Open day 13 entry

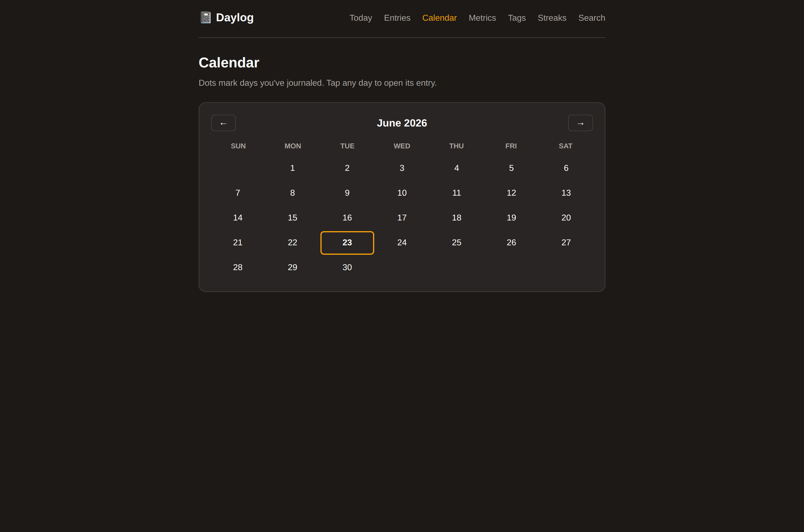tap(566, 193)
